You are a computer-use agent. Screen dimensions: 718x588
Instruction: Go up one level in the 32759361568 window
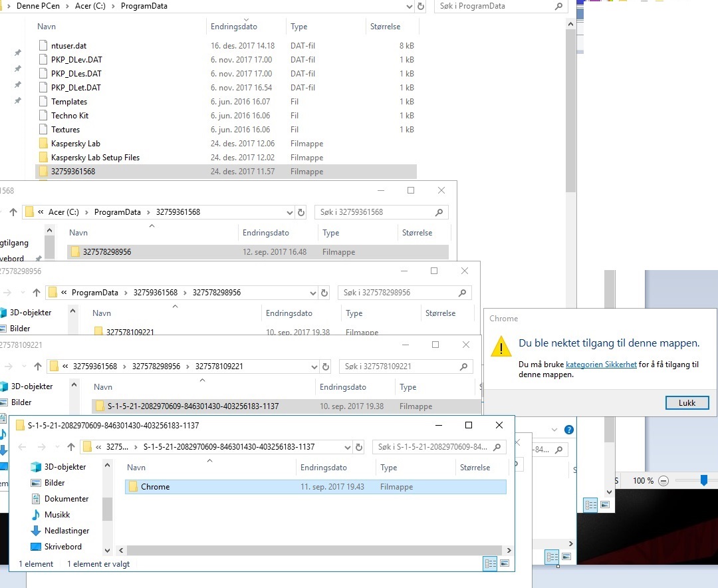point(13,212)
